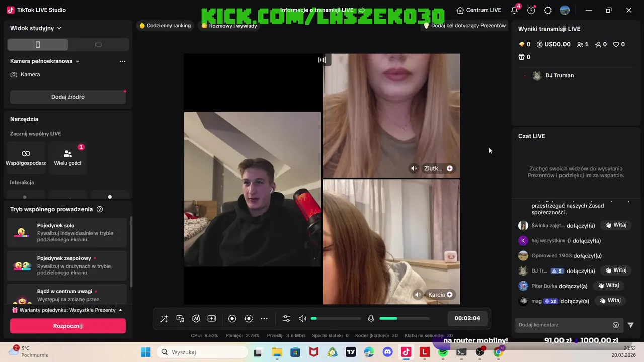
Task: Open Centrum LIVE
Action: (478, 10)
